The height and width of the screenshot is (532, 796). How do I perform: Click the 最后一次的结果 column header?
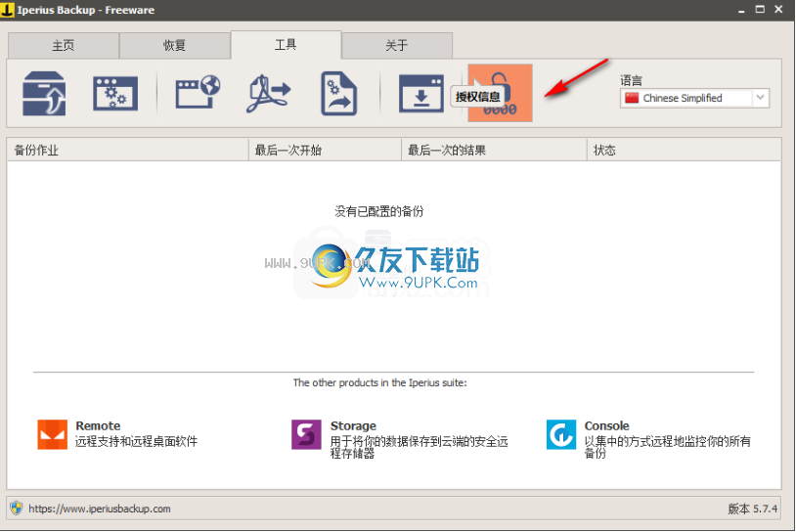tap(494, 150)
